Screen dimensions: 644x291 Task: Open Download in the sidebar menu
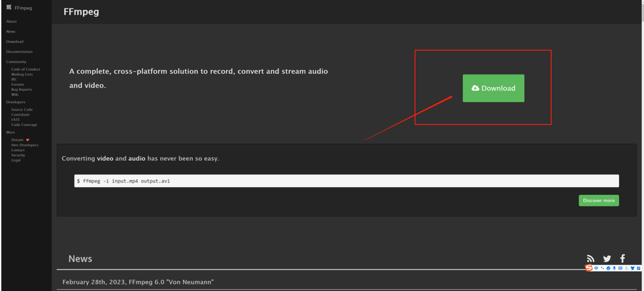pos(15,41)
